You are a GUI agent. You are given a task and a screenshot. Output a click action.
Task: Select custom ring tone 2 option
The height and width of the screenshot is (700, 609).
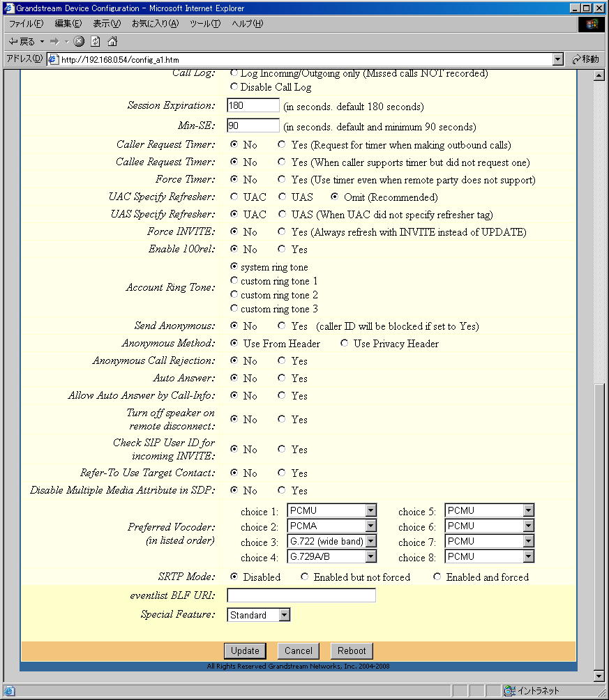pos(234,294)
